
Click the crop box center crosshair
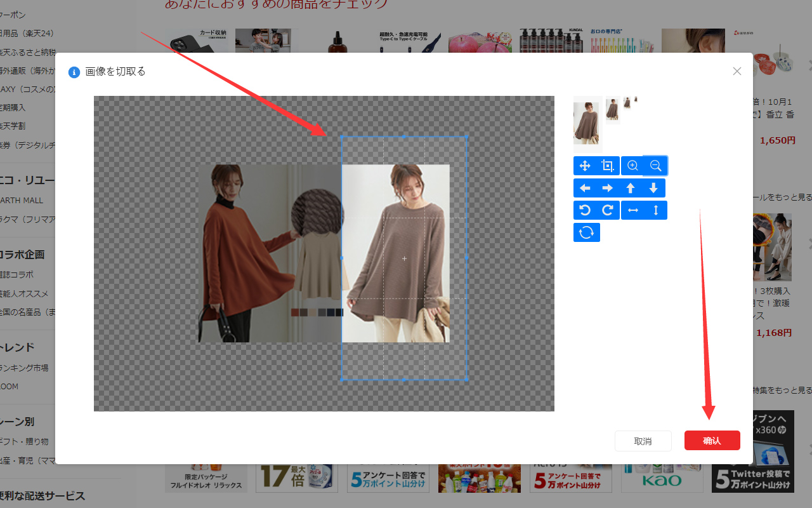click(x=404, y=258)
